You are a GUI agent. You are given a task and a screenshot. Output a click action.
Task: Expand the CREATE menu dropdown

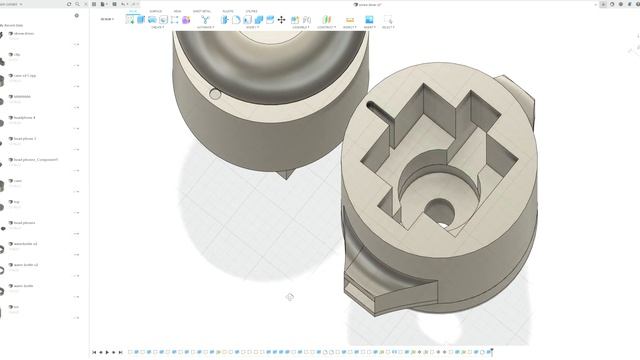pyautogui.click(x=158, y=27)
